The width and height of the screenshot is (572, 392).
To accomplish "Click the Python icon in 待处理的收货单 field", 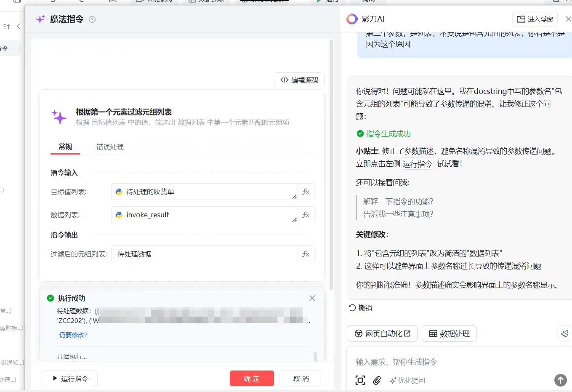I will click(x=119, y=192).
